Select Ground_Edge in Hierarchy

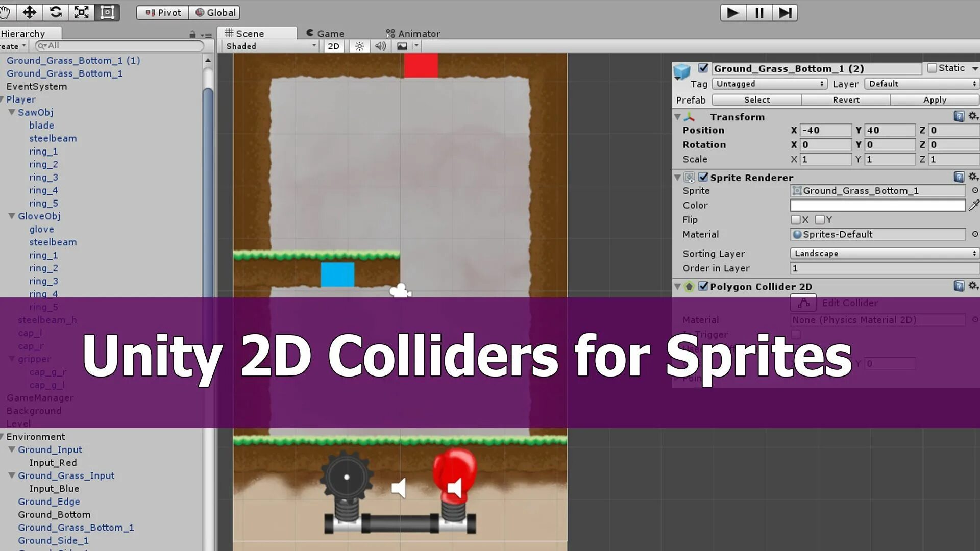49,502
